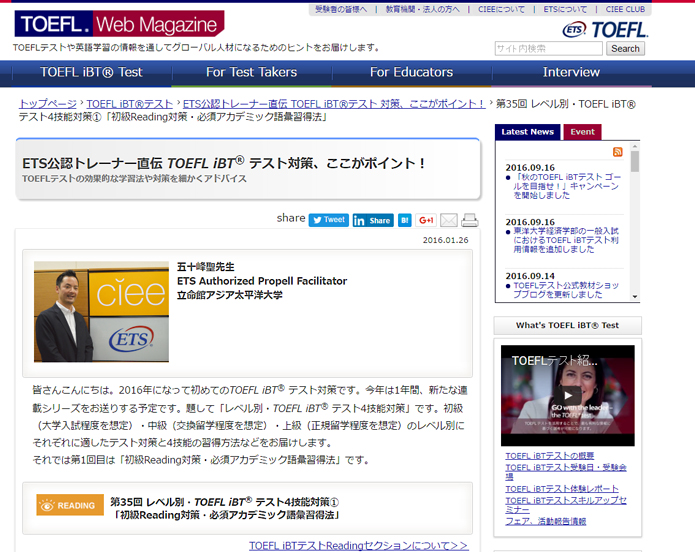Open the For Test Takers menu

tap(251, 72)
